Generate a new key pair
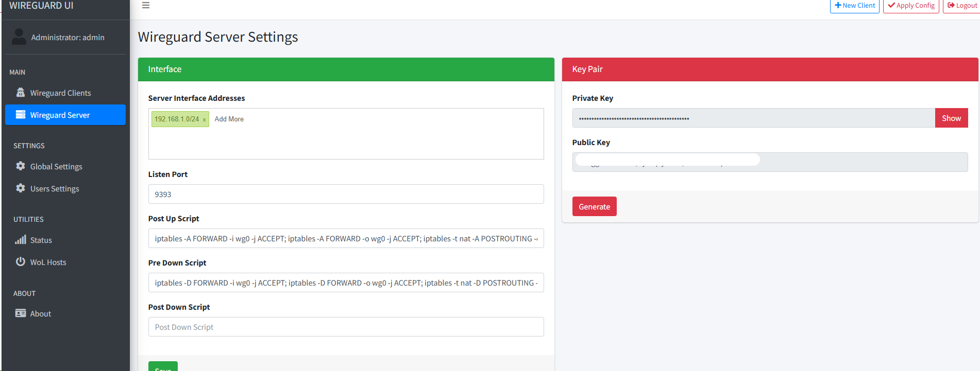The height and width of the screenshot is (371, 980). tap(594, 206)
